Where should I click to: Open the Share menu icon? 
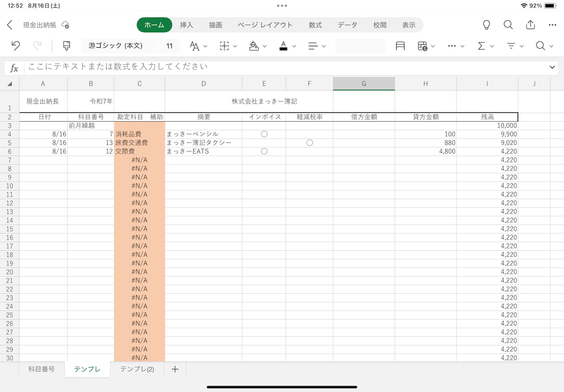click(x=530, y=25)
